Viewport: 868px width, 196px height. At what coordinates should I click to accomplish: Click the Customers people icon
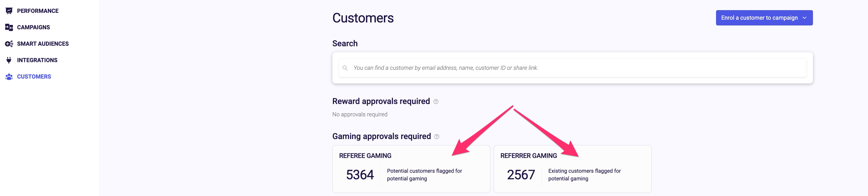(x=9, y=77)
